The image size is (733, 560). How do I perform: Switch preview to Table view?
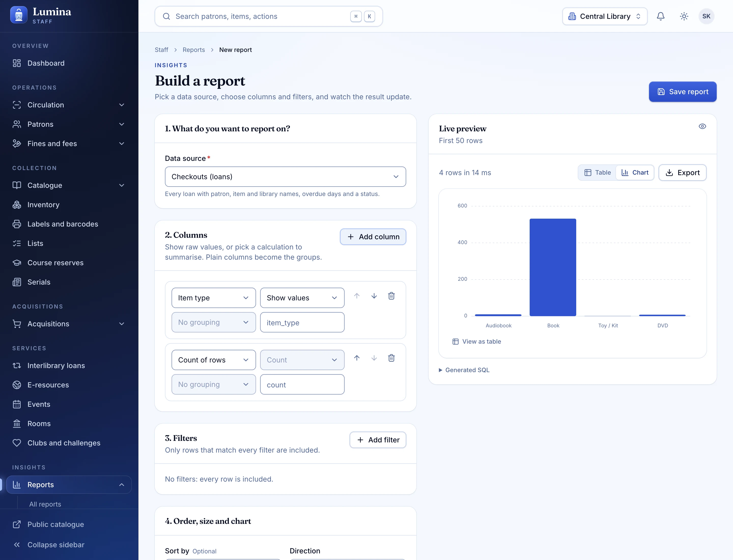[597, 173]
